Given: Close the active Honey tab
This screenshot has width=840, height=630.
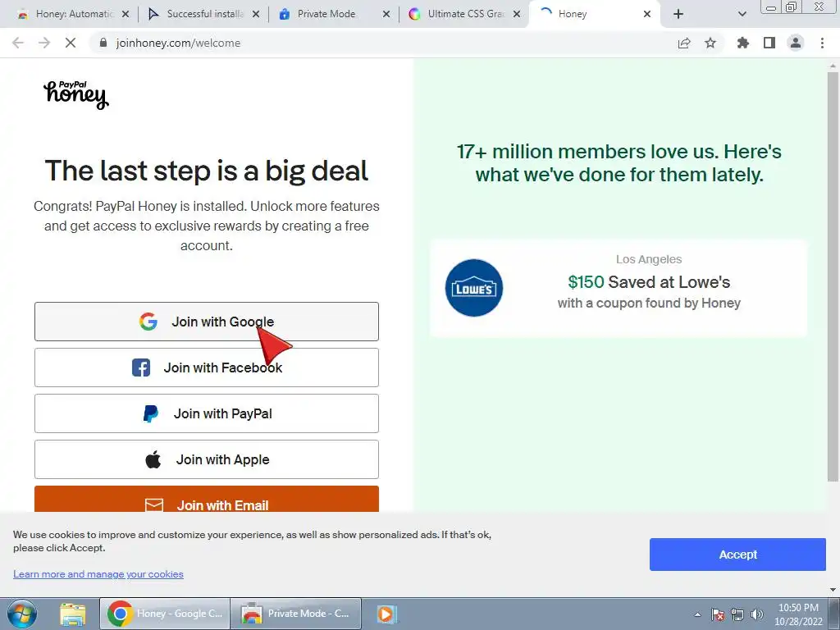Looking at the screenshot, I should 647,14.
